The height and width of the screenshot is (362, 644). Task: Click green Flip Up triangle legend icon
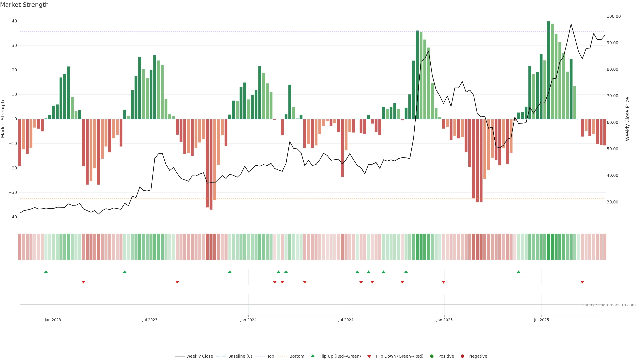pos(312,356)
